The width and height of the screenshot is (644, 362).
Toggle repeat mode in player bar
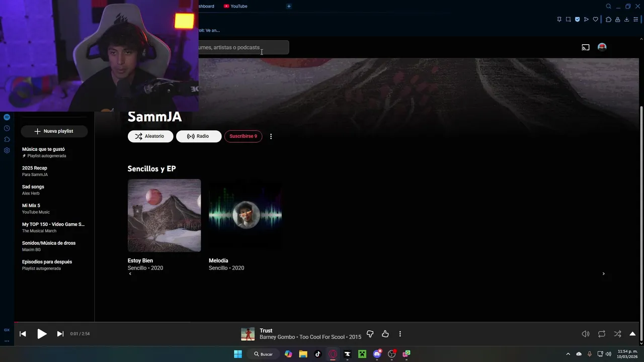point(602,334)
